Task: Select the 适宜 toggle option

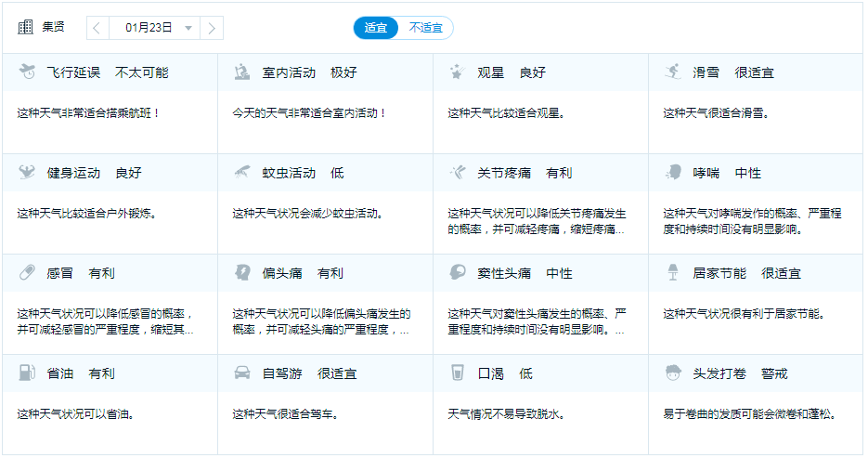Action: [376, 28]
